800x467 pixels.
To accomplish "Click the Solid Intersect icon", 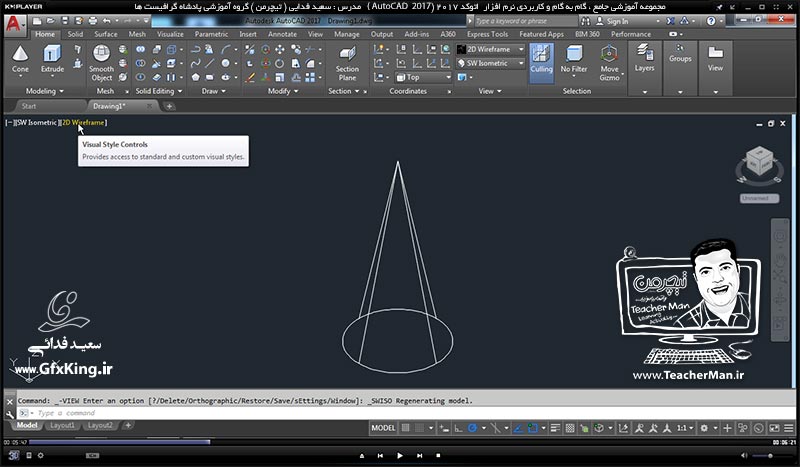I will click(140, 77).
